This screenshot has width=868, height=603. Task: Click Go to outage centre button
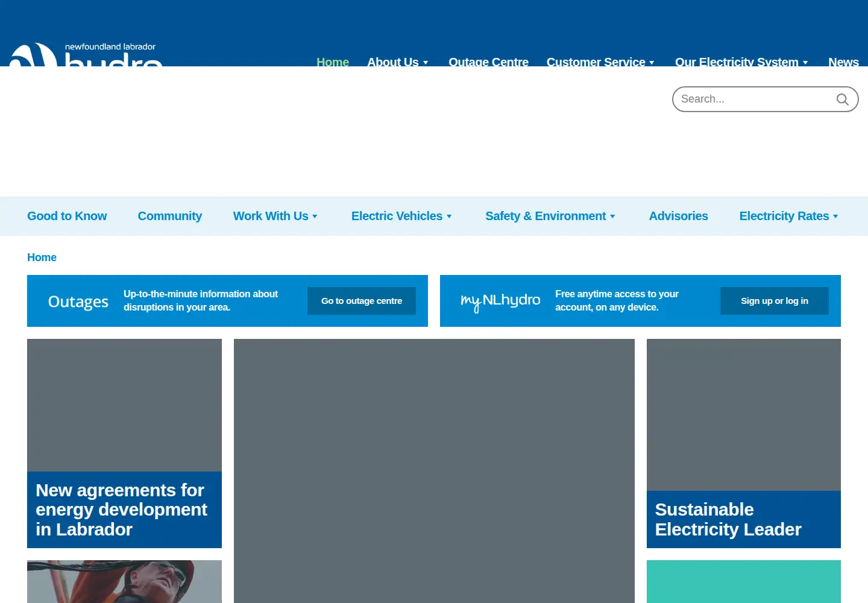tap(362, 301)
